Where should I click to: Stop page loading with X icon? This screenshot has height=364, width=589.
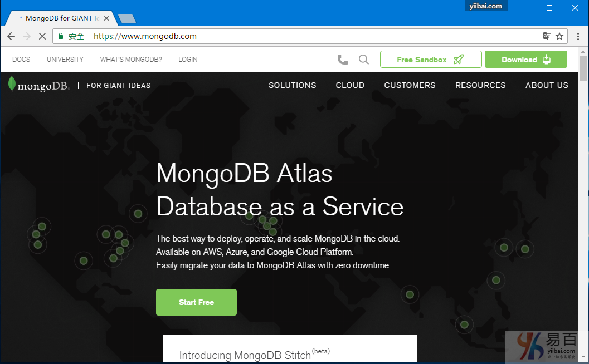pos(42,36)
